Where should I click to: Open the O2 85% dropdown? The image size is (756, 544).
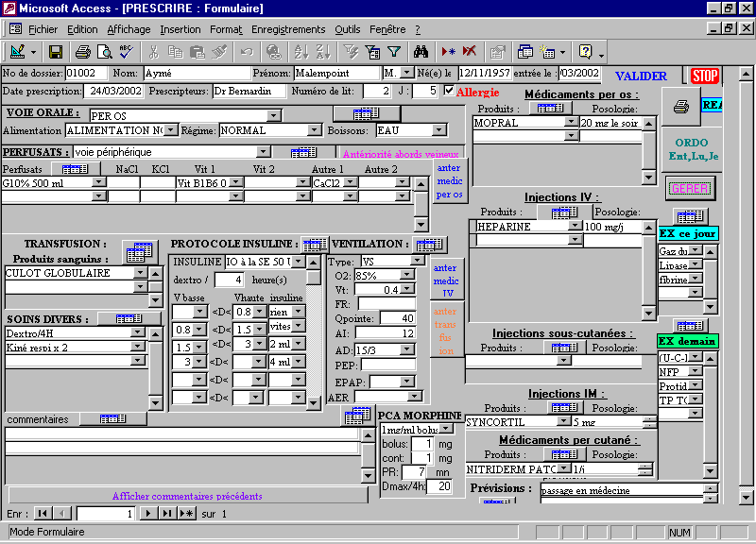(407, 275)
